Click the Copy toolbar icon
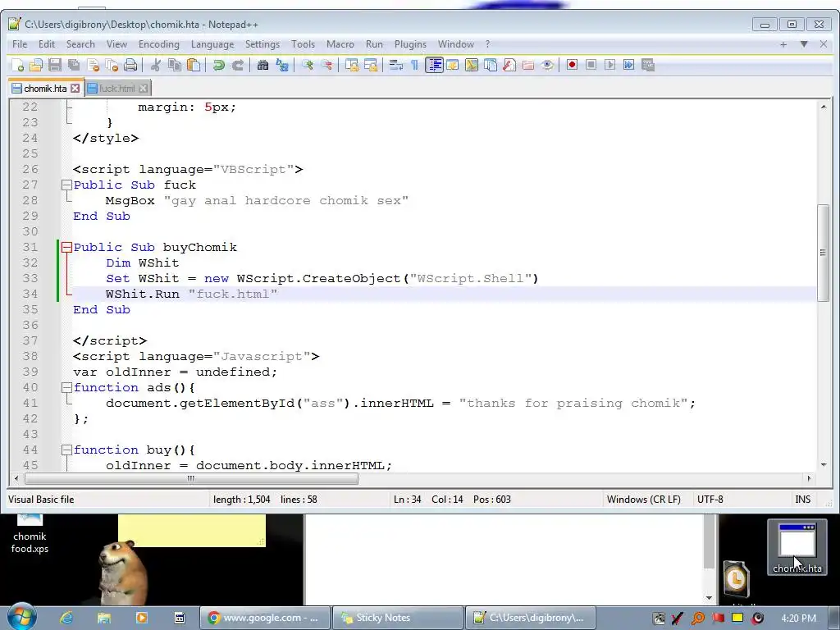Image resolution: width=840 pixels, height=630 pixels. [x=175, y=66]
